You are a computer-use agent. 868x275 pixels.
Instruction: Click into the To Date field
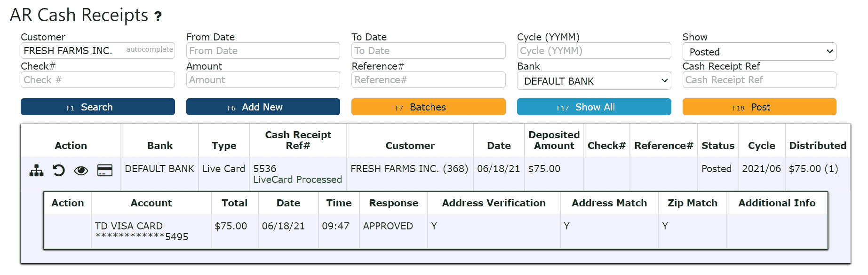[428, 51]
